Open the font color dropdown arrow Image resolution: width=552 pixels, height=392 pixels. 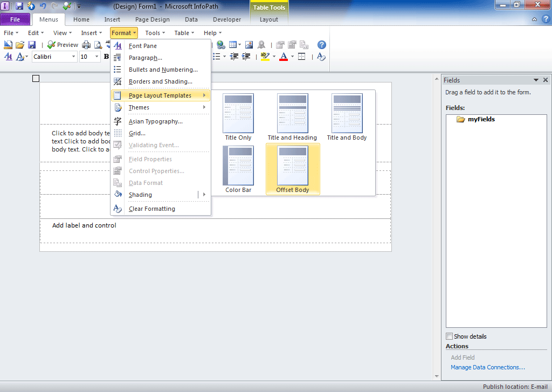(x=292, y=57)
